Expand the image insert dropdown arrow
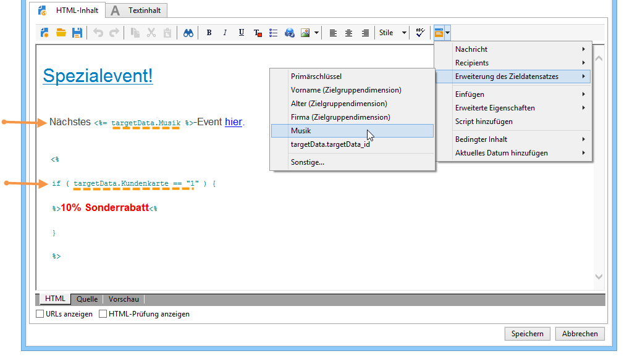 pyautogui.click(x=316, y=33)
